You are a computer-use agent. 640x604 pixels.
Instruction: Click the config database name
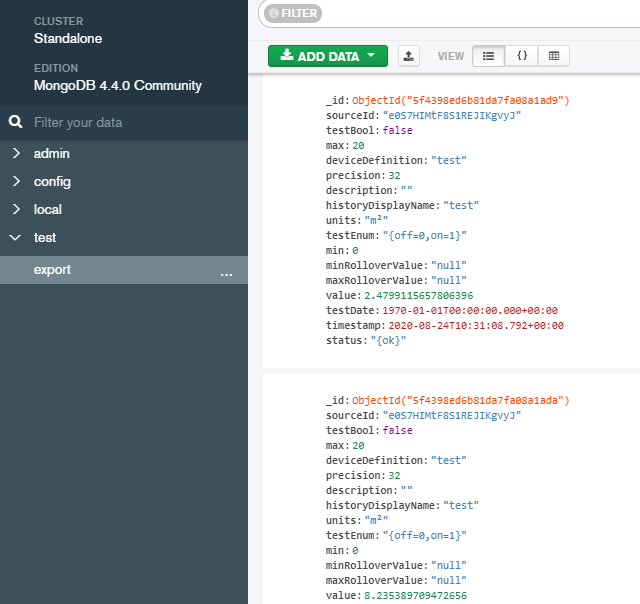52,182
